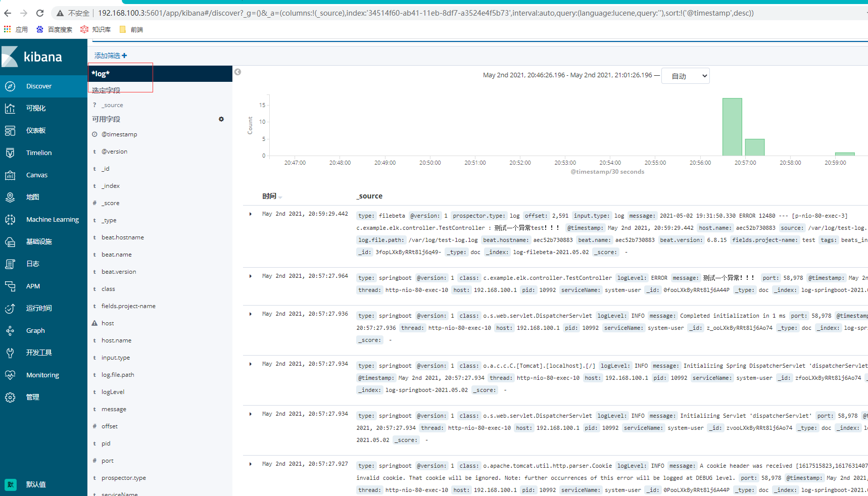Click browser back arrow

point(8,13)
